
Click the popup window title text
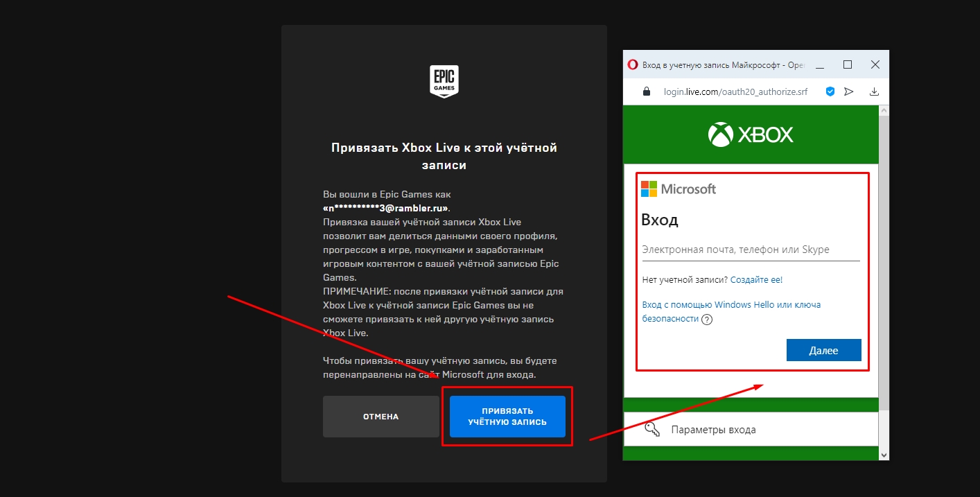point(724,65)
